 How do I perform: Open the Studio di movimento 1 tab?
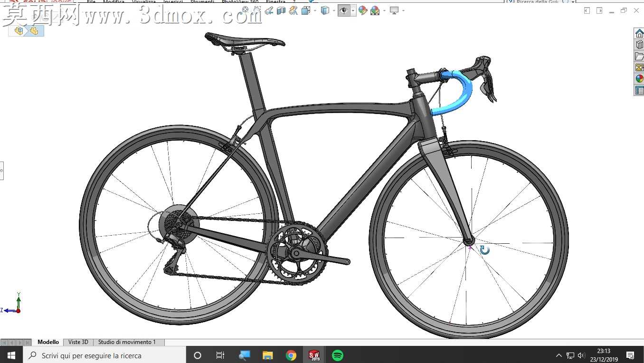(127, 342)
